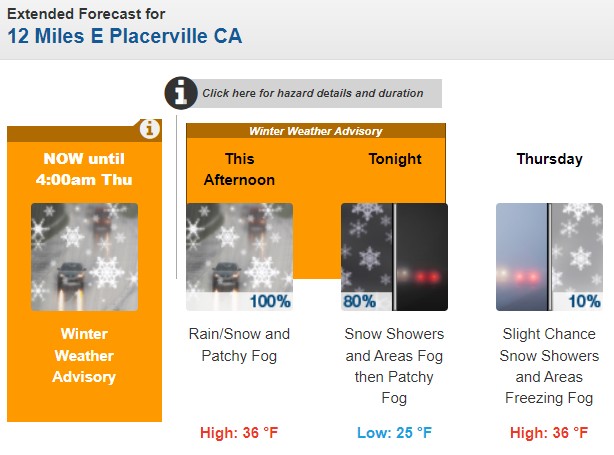
Task: Click the Winter Weather Advisory snow image
Action: click(84, 257)
